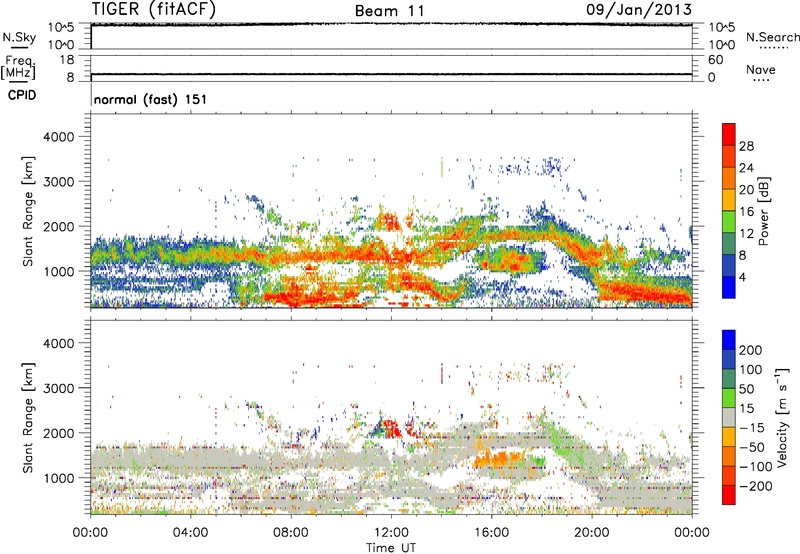Click the date '09/Jan/2013'
Image resolution: width=800 pixels, height=554 pixels.
pos(639,10)
